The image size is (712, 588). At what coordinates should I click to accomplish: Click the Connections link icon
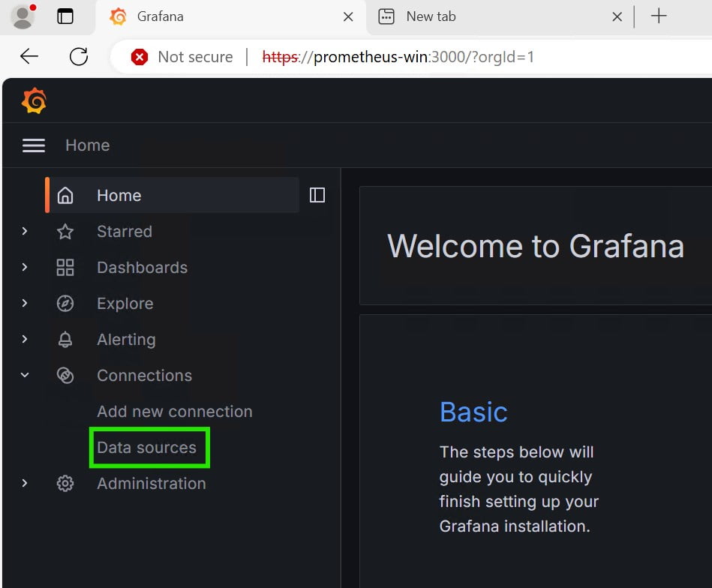pyautogui.click(x=66, y=376)
